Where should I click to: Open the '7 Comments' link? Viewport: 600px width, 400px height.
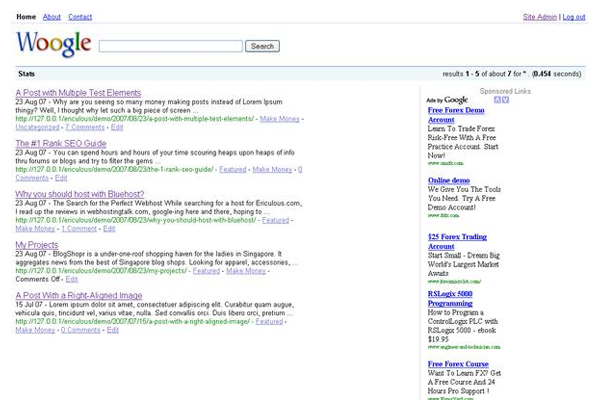[x=85, y=127]
